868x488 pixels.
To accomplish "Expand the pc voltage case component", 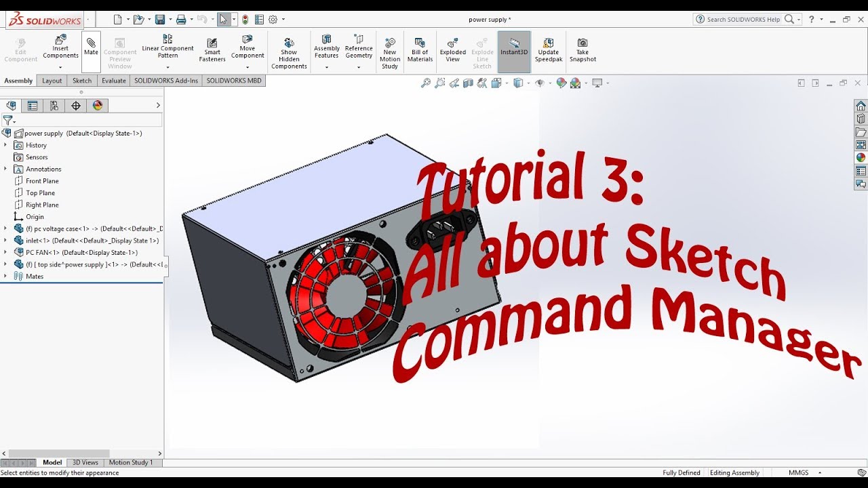I will pyautogui.click(x=5, y=228).
